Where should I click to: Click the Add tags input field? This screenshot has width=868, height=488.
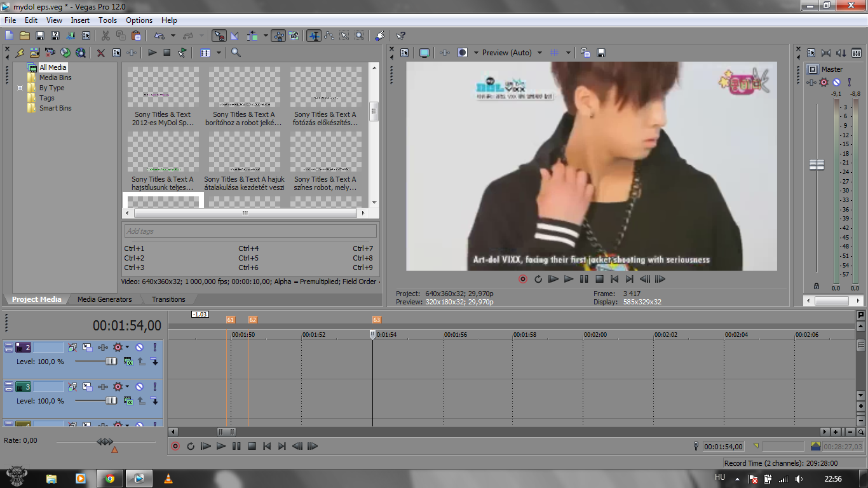pyautogui.click(x=250, y=231)
